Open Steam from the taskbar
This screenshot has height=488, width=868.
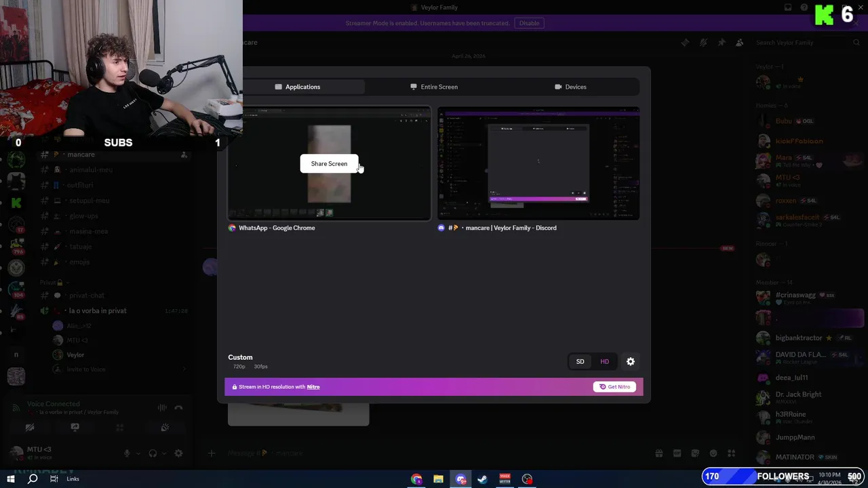click(482, 479)
